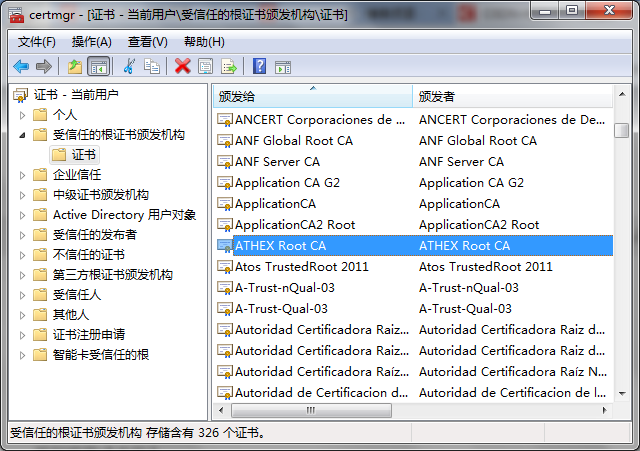Expand Active Directory 用户对象 node
Image resolution: width=640 pixels, height=451 pixels.
(22, 215)
